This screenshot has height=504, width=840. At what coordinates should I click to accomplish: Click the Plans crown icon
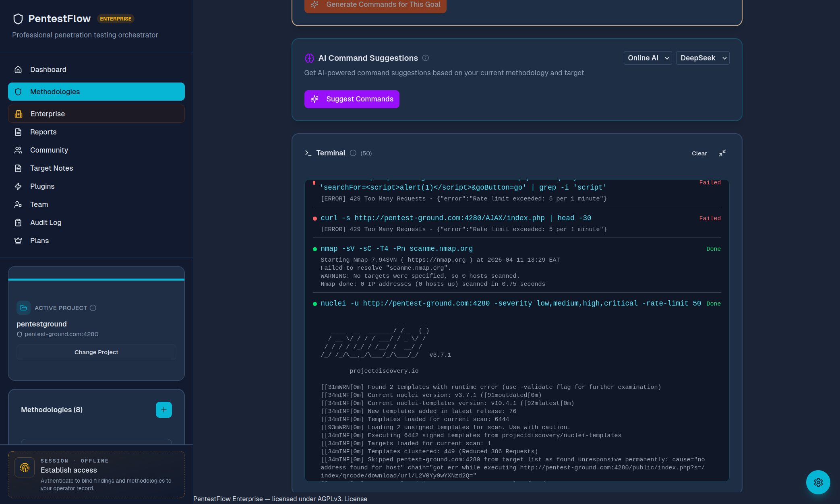click(18, 241)
